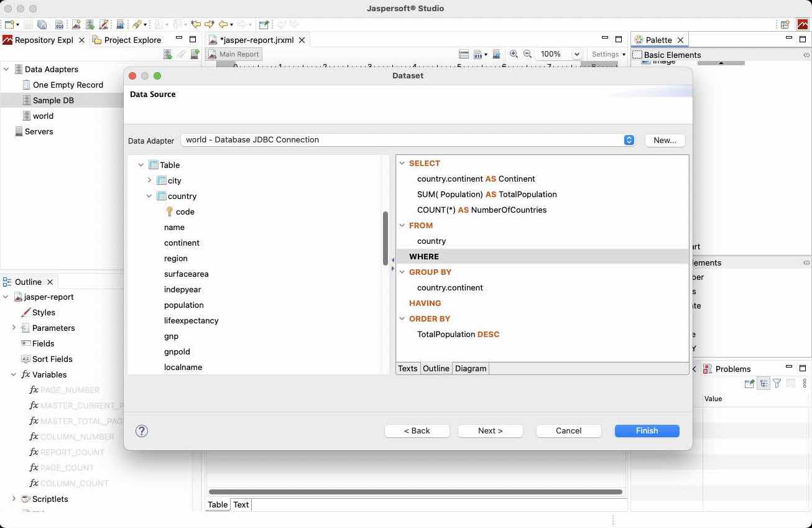Select the world data adapter
This screenshot has width=812, height=528.
pos(43,116)
